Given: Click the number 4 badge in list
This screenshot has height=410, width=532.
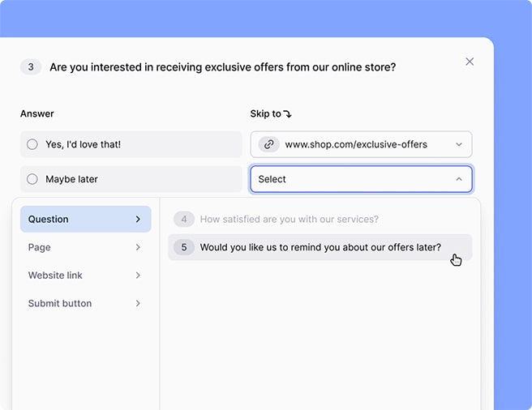Looking at the screenshot, I should [184, 220].
